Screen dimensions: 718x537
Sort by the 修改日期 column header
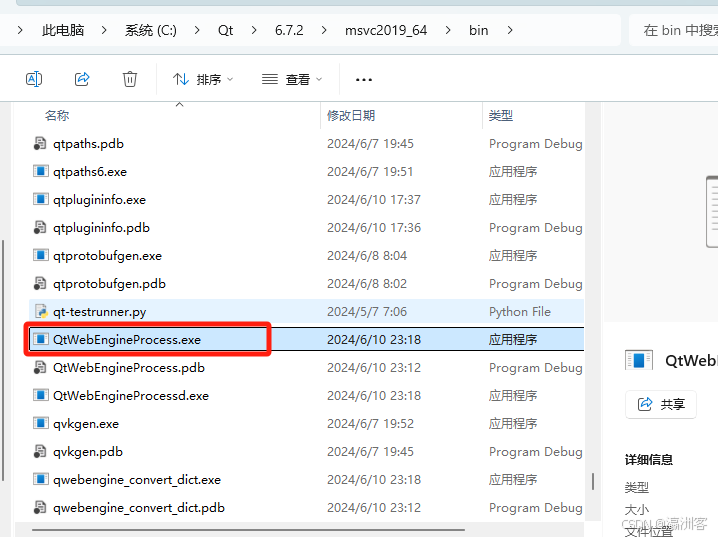[x=351, y=115]
